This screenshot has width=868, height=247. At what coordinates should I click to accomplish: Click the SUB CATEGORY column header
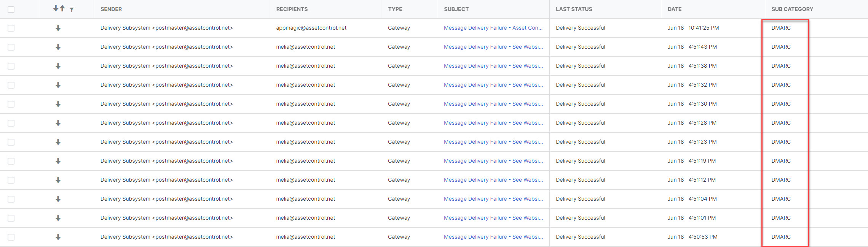coord(792,9)
